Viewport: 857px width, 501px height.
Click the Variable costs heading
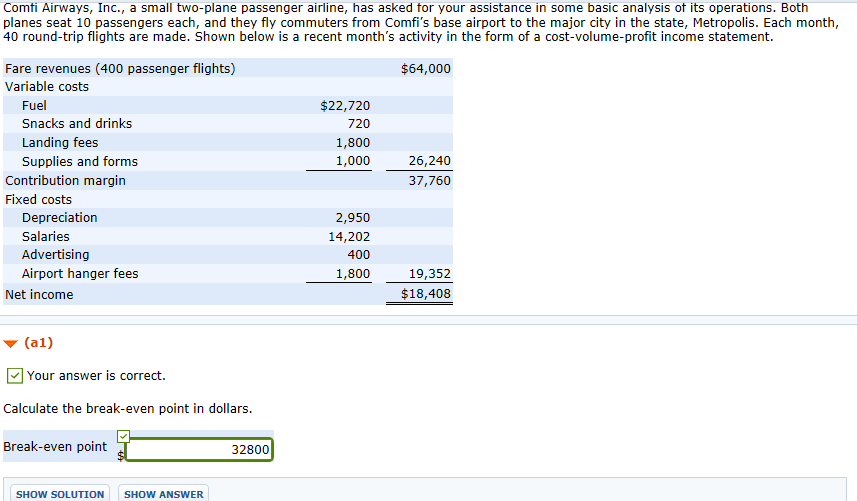click(47, 87)
